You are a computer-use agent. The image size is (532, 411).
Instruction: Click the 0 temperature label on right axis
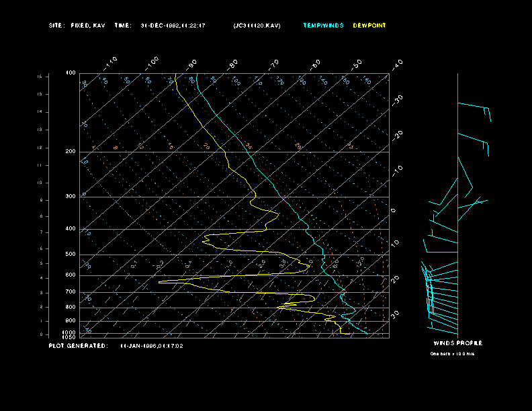(x=394, y=210)
